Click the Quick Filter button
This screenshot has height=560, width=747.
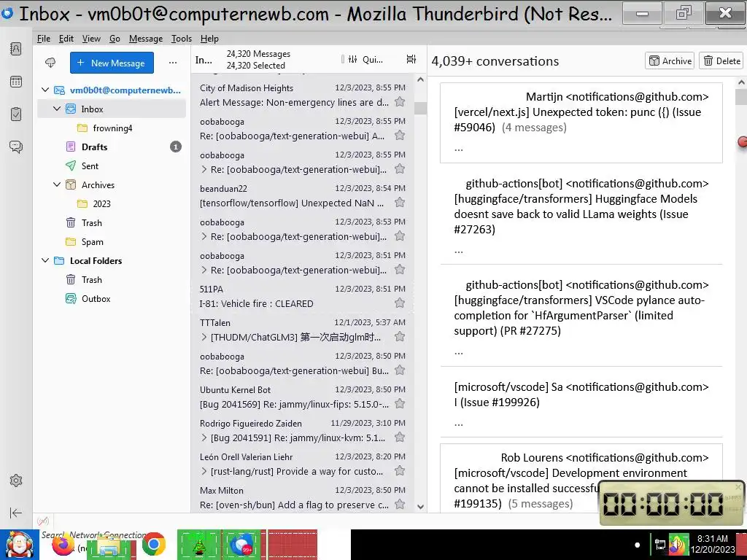point(366,60)
